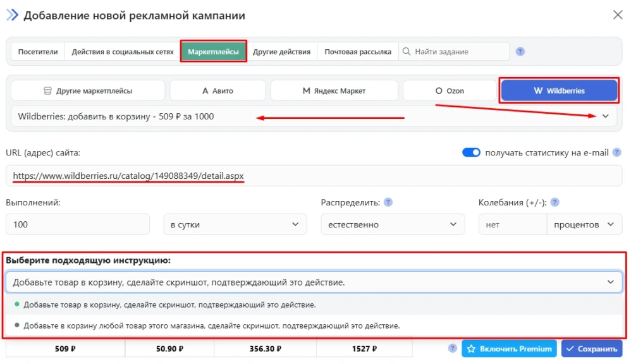Switch to the Посетители tab

pos(37,51)
